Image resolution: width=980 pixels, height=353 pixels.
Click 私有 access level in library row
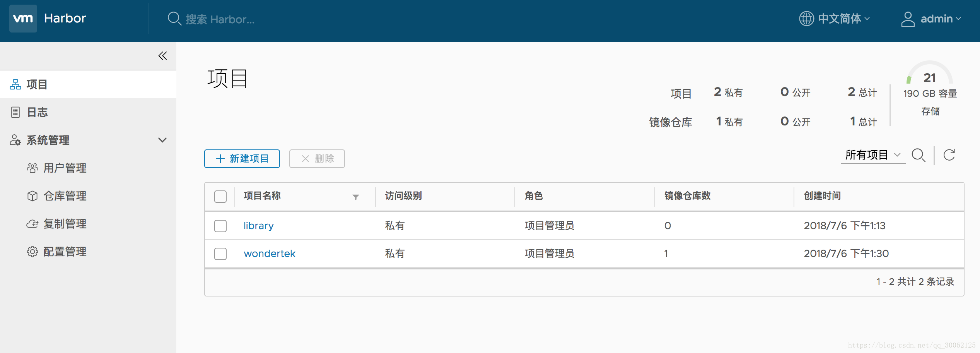click(x=394, y=226)
